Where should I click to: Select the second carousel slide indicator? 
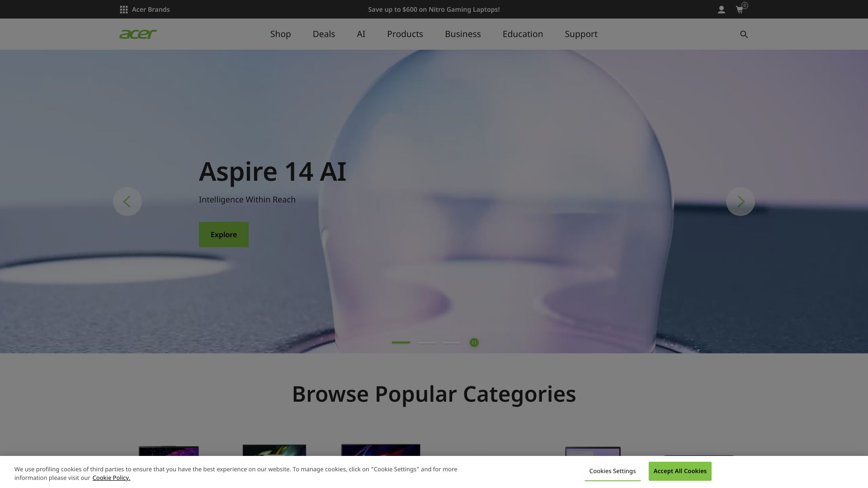(x=426, y=343)
